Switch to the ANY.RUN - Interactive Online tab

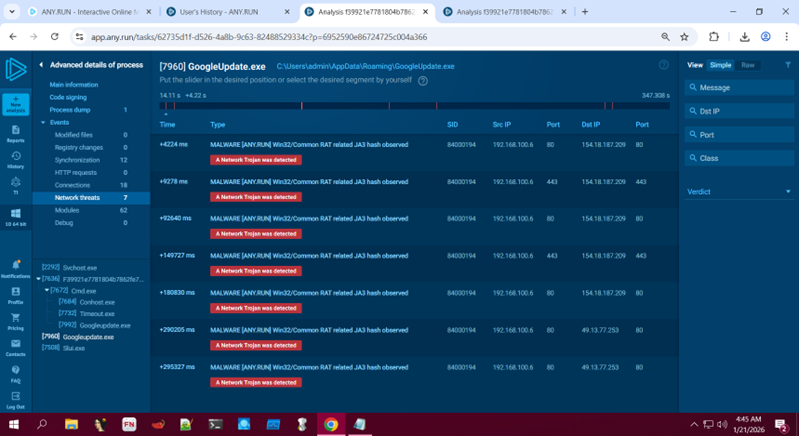pos(90,12)
